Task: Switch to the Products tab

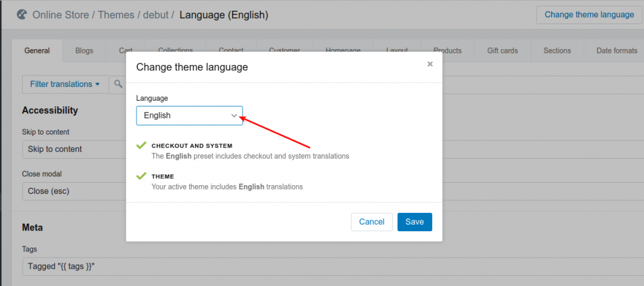Action: (447, 50)
